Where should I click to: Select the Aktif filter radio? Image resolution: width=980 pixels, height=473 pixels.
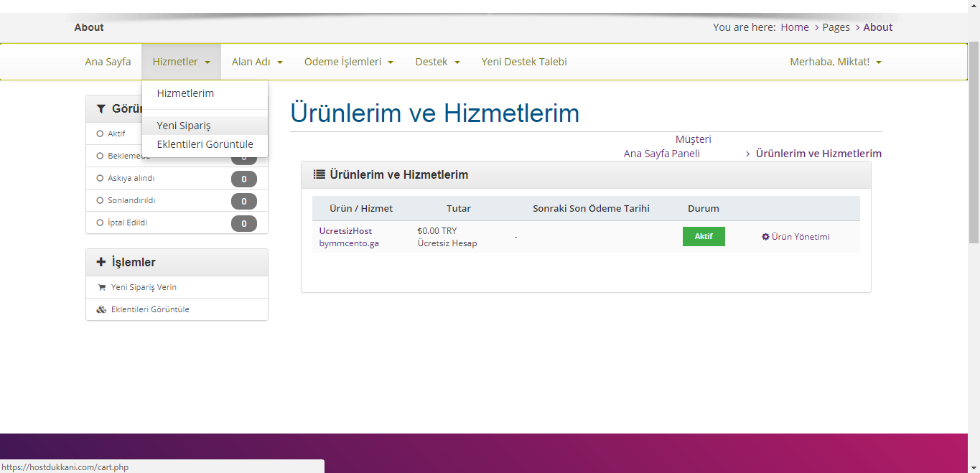pos(100,134)
